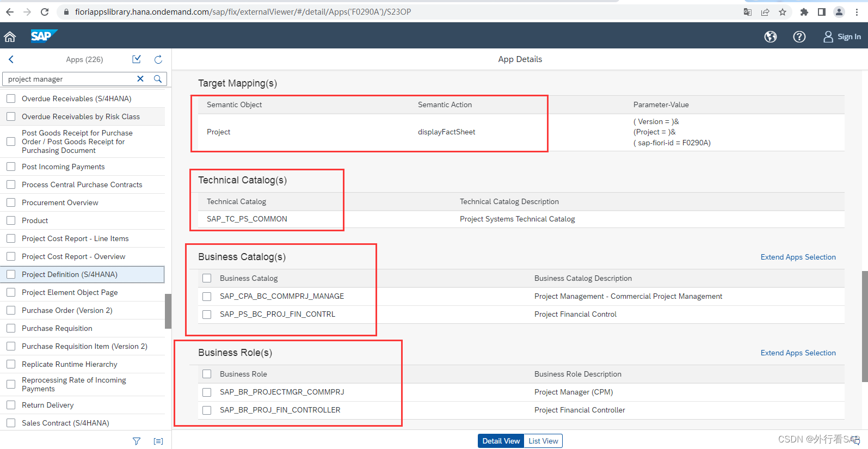
Task: Go back using the apps list arrow
Action: click(x=11, y=59)
